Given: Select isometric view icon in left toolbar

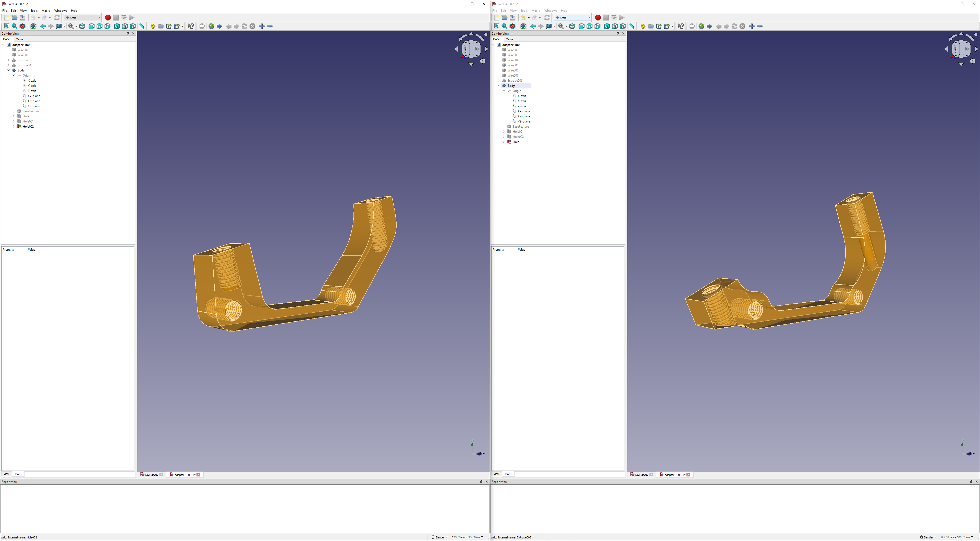Looking at the screenshot, I should point(82,26).
